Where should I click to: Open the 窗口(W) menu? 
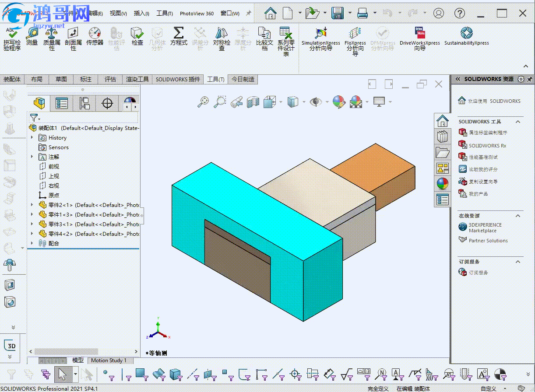pos(230,13)
